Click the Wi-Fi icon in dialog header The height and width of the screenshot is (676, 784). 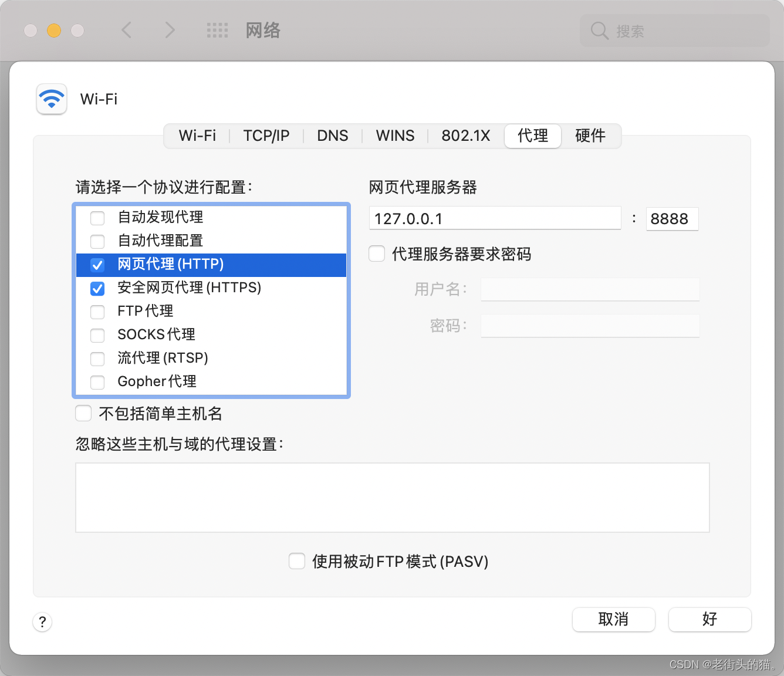[52, 99]
